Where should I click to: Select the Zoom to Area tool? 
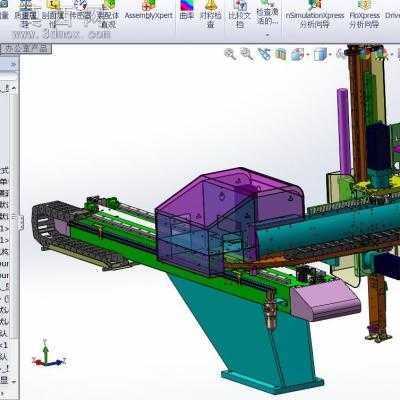point(247,54)
